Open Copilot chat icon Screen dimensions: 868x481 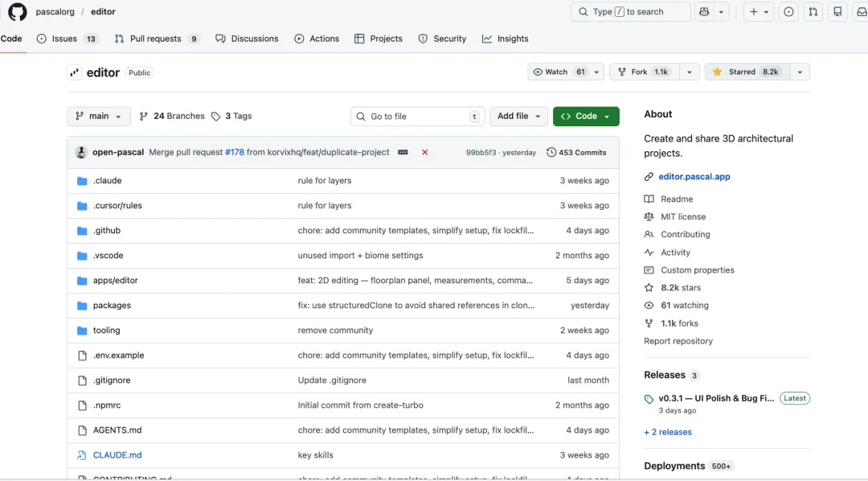click(x=705, y=12)
